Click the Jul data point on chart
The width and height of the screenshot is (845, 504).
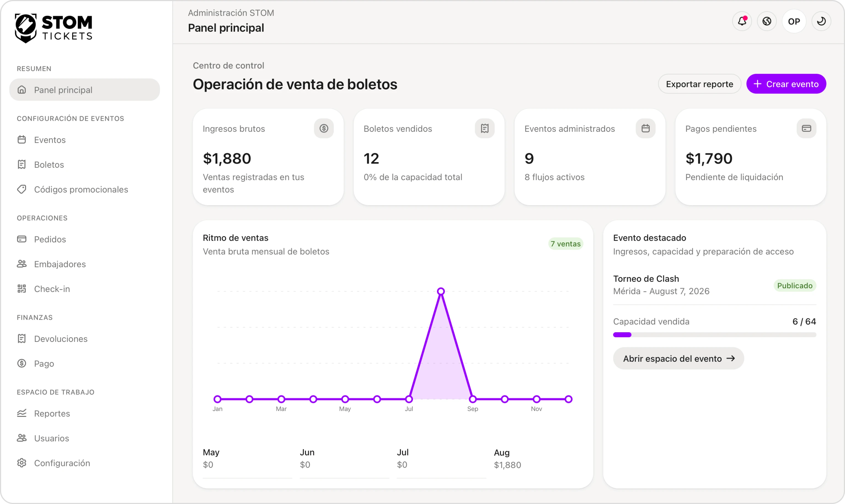pos(409,399)
